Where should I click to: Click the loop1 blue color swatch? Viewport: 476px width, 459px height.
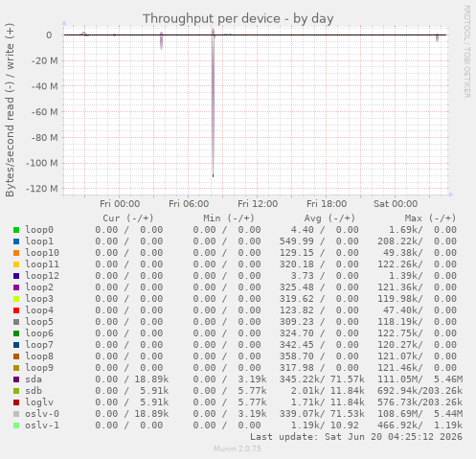pos(16,241)
